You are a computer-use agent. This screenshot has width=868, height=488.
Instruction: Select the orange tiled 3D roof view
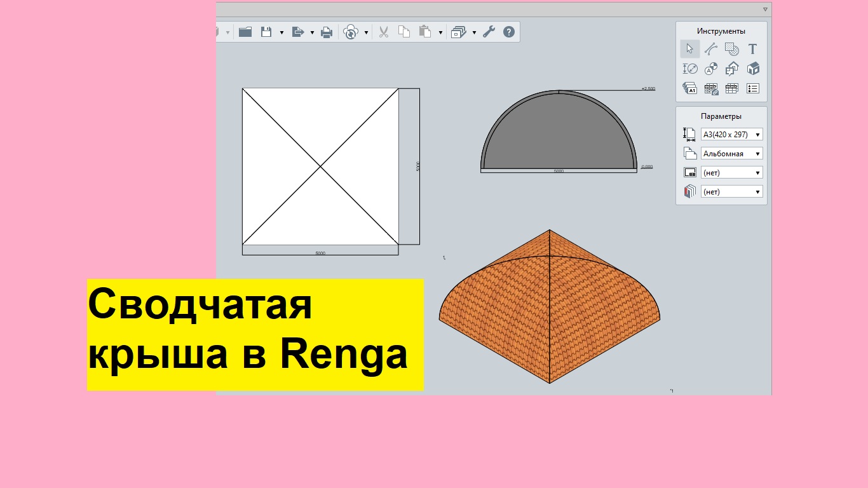point(550,307)
